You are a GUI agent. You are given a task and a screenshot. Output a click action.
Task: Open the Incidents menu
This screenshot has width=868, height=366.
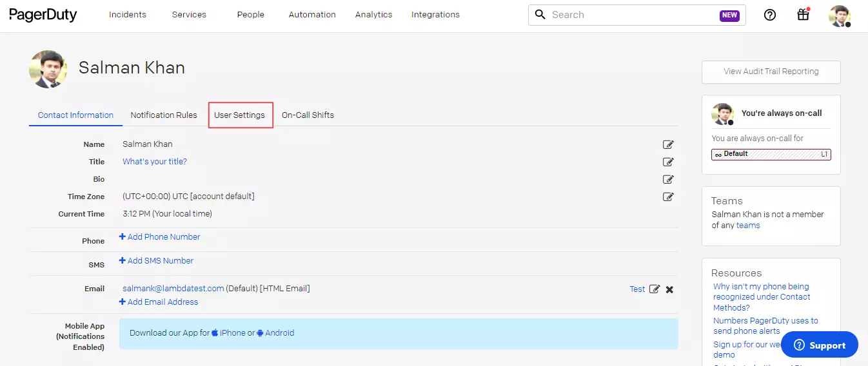(x=127, y=15)
